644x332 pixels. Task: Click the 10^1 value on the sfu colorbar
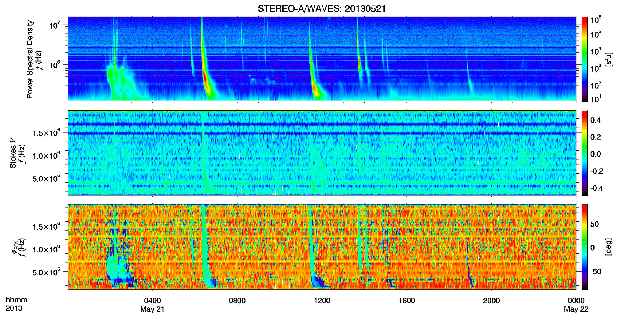pyautogui.click(x=595, y=99)
